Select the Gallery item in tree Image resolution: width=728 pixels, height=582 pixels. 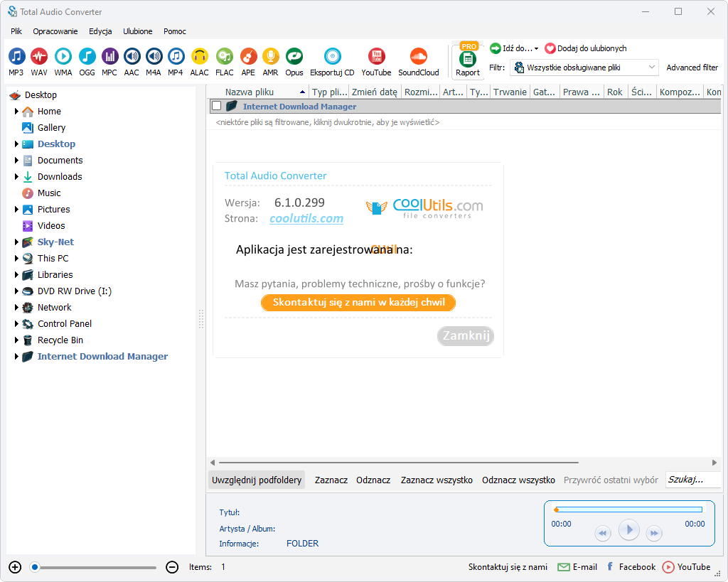(44, 128)
